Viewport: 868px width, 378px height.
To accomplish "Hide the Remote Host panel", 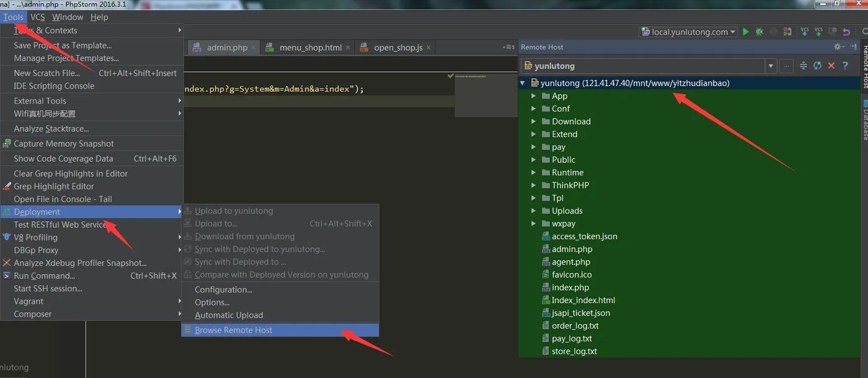I will click(x=853, y=47).
